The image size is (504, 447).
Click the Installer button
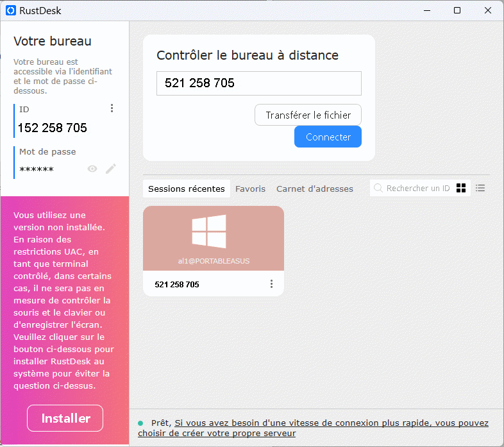65,418
